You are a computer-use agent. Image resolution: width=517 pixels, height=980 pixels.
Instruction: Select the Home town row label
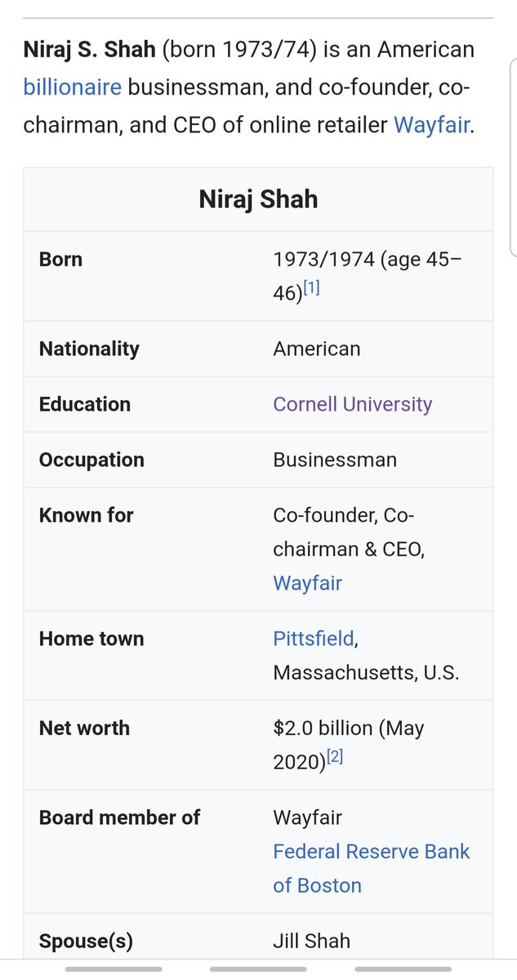pyautogui.click(x=91, y=639)
